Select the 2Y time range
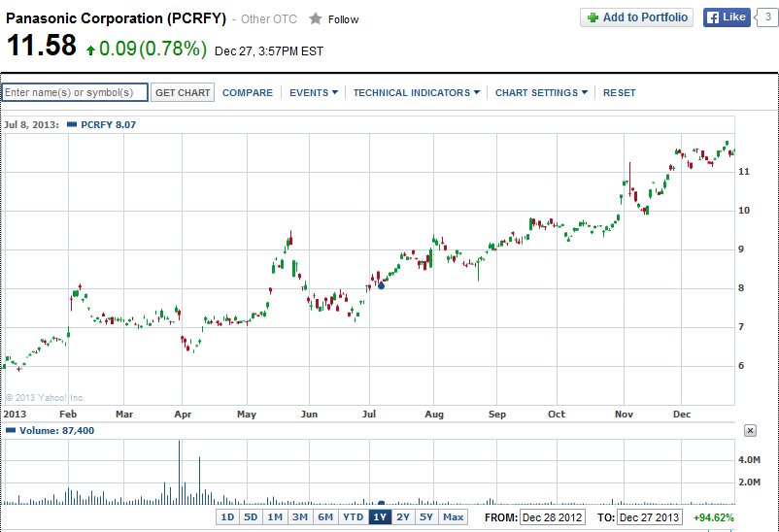779x532 pixels. 403,517
